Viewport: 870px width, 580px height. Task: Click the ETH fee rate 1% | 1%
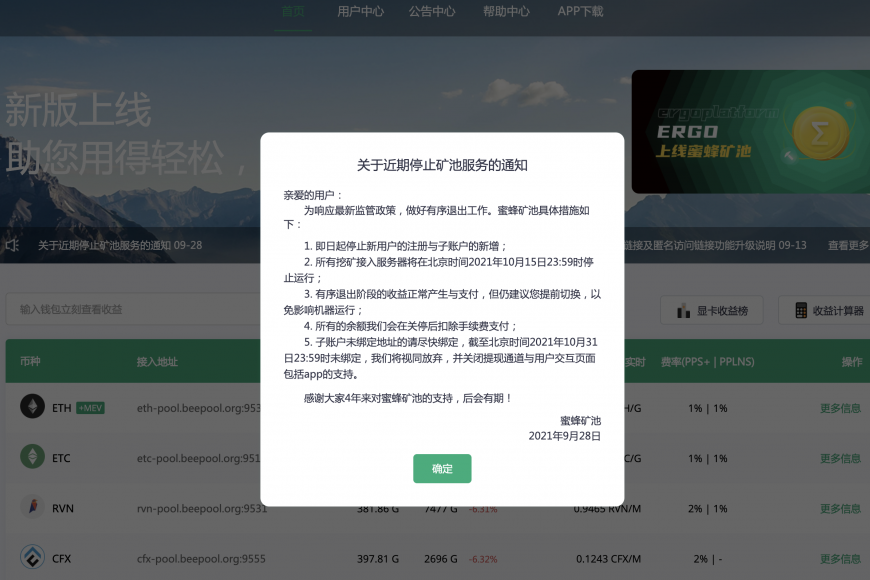click(707, 408)
